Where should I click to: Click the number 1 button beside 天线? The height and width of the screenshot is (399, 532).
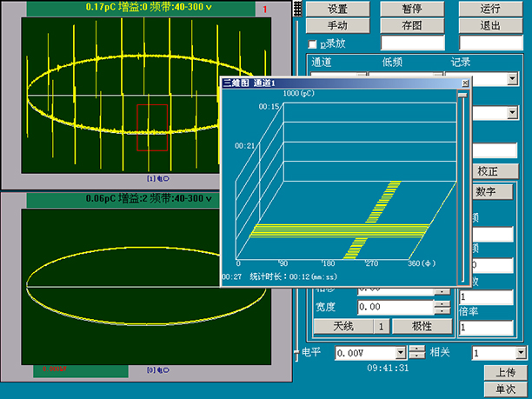tap(381, 327)
